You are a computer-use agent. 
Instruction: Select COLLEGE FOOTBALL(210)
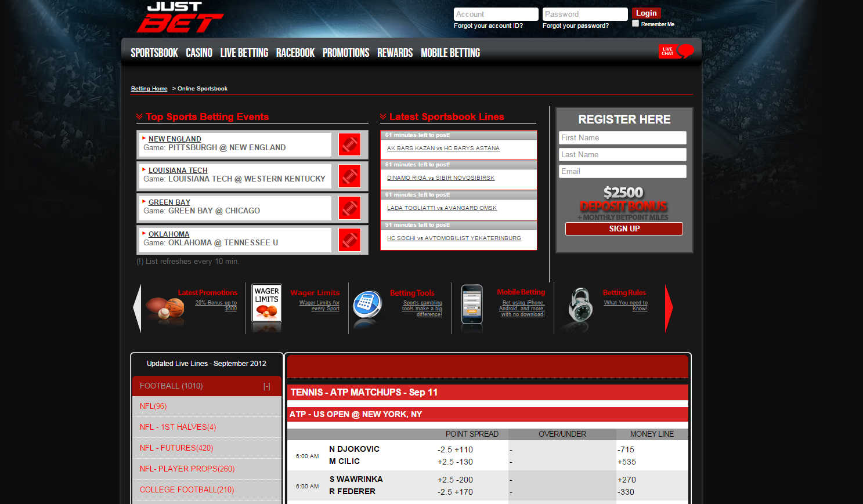click(x=207, y=490)
